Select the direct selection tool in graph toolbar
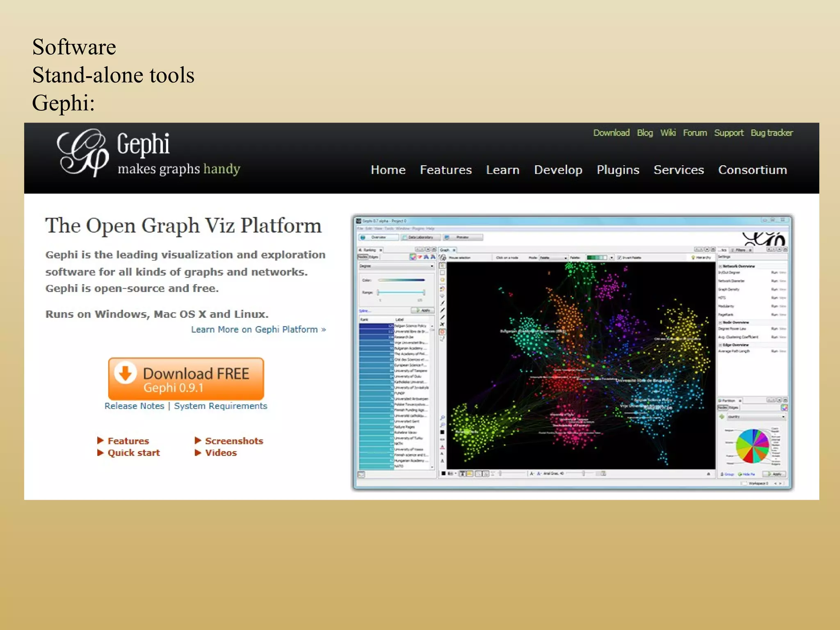The image size is (840, 630). (x=442, y=265)
